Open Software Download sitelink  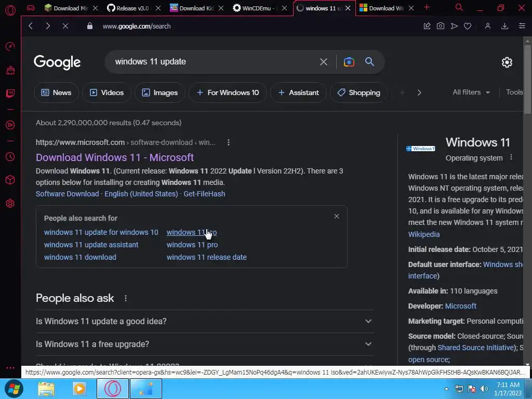point(67,194)
